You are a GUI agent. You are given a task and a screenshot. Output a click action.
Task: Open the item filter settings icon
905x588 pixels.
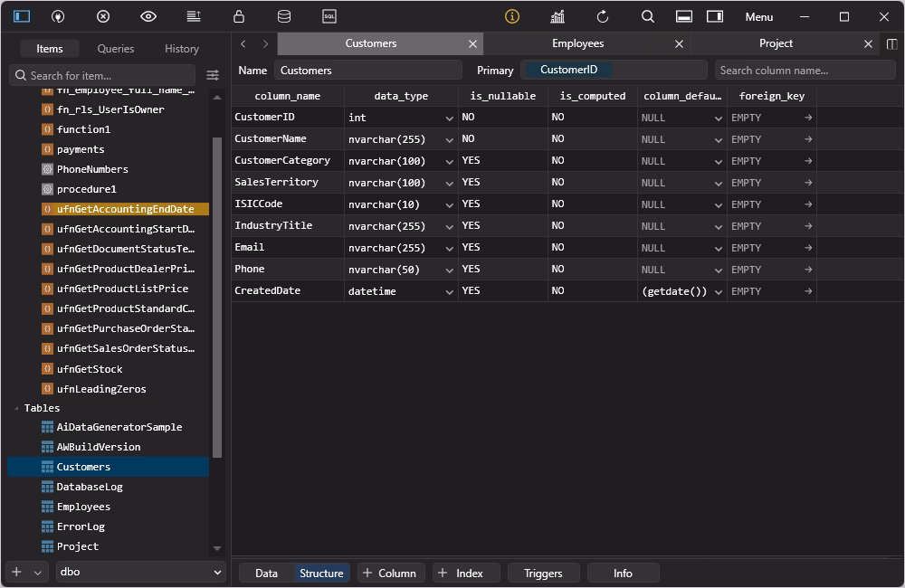pos(213,75)
